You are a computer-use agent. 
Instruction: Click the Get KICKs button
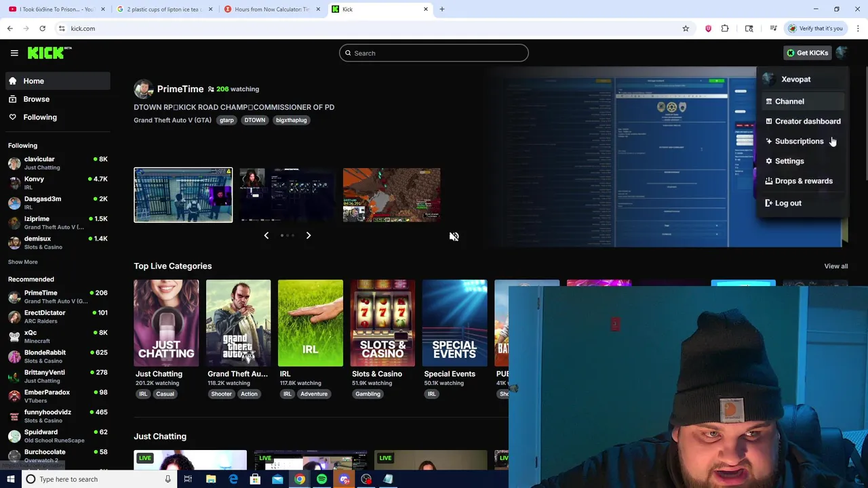[807, 53]
